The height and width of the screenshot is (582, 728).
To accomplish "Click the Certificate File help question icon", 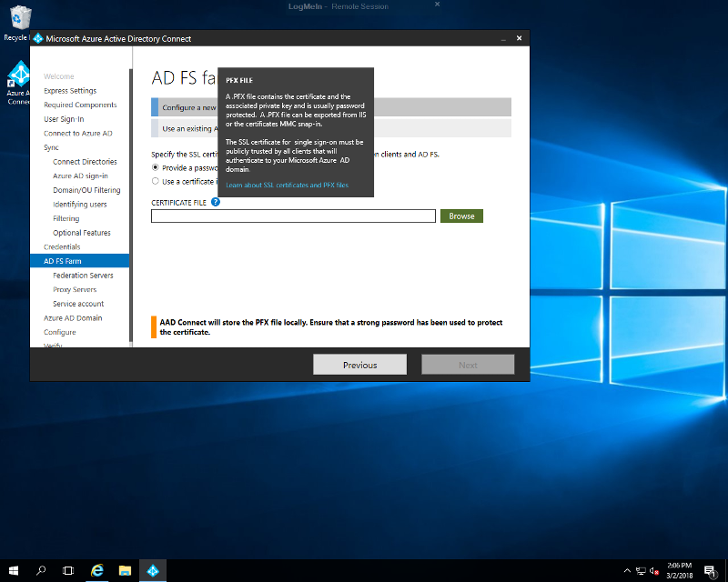I will click(x=216, y=202).
